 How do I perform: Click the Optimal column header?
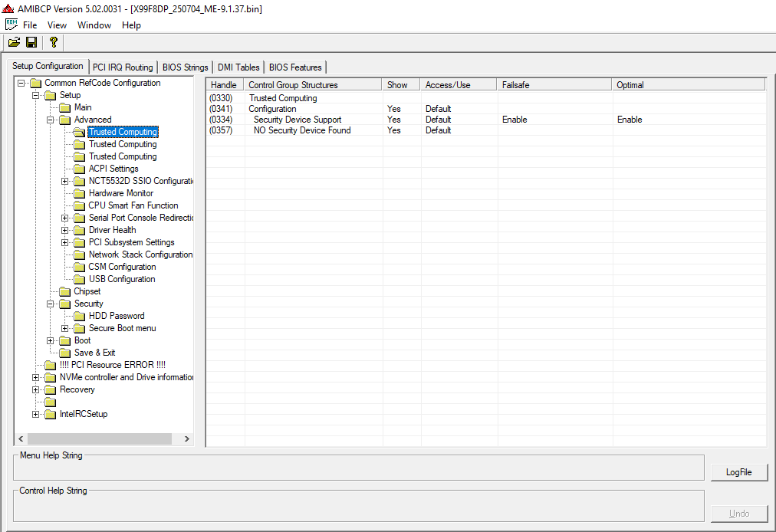click(x=689, y=85)
